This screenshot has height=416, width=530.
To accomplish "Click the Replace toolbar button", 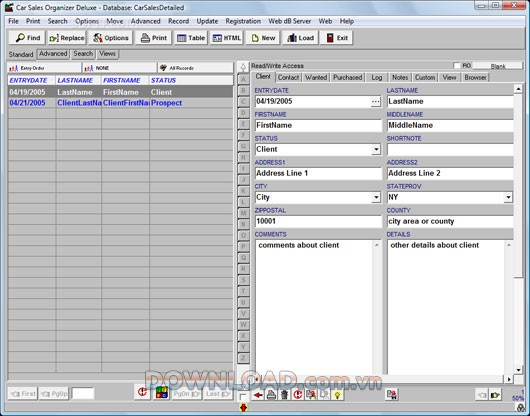I will (67, 38).
